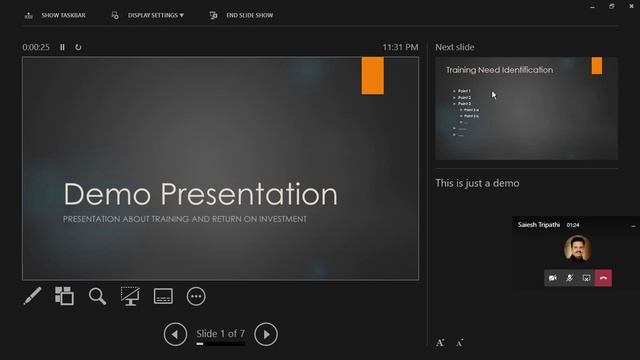This screenshot has width=640, height=360.
Task: Click the Show Taskbar icon
Action: pos(29,16)
